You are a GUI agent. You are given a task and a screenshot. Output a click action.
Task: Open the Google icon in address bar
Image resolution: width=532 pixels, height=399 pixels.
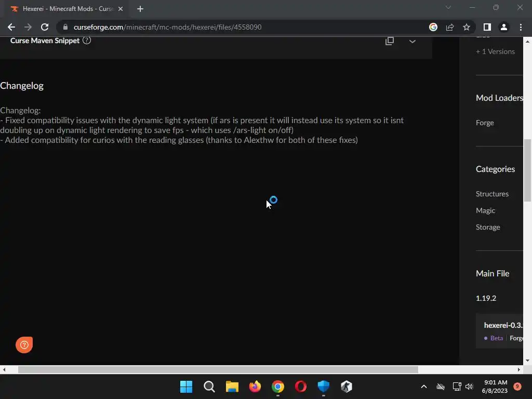[x=433, y=27]
